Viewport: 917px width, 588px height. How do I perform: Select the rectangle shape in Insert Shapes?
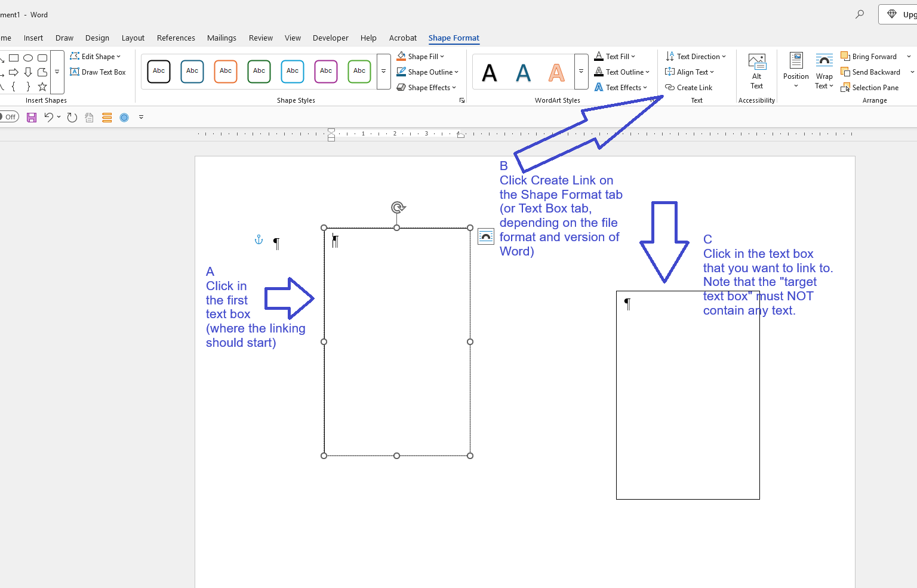click(x=14, y=58)
